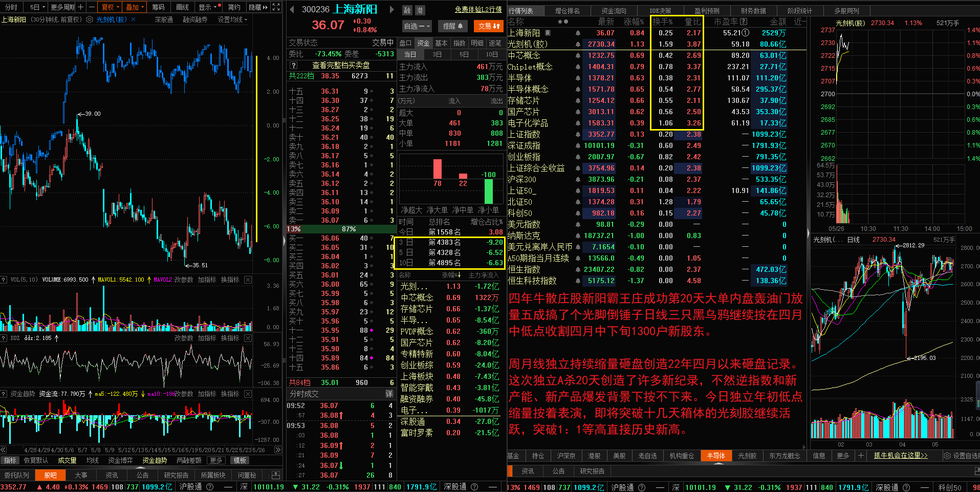
Task: Select 当日 capital flow period
Action: click(410, 54)
